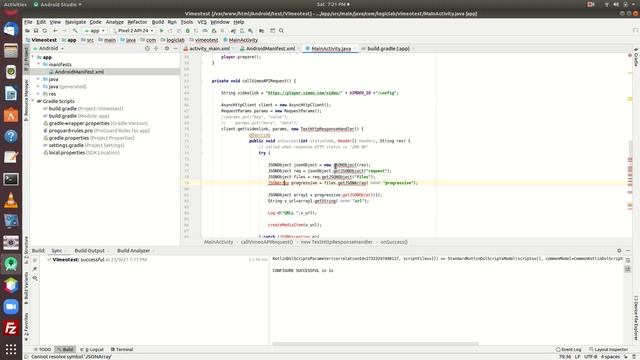640x360 pixels.
Task: Start debugging with the bug icon
Action: click(x=188, y=31)
